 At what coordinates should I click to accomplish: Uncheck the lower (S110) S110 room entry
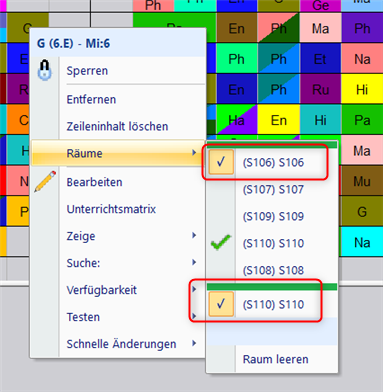[x=272, y=304]
